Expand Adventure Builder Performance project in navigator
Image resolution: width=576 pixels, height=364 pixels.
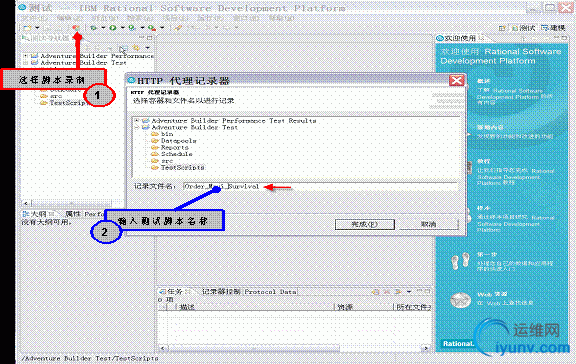pos(25,56)
